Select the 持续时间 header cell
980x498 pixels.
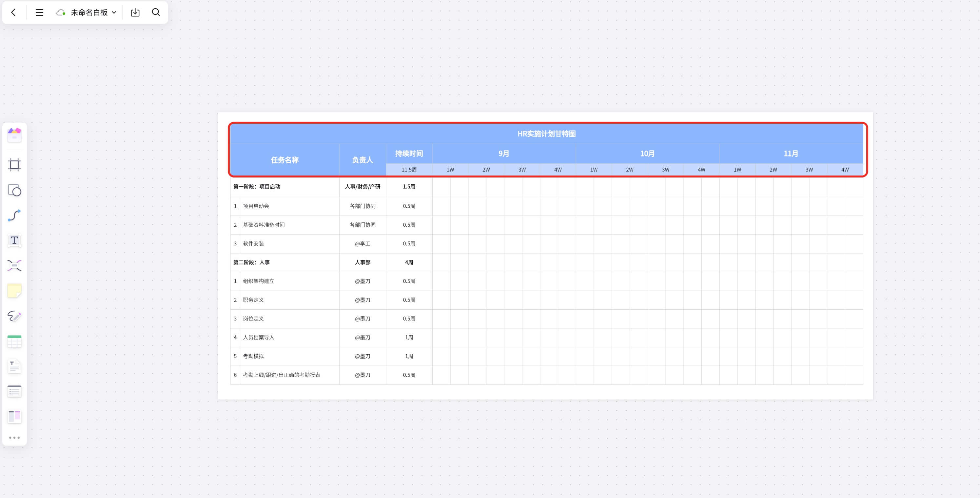tap(409, 154)
